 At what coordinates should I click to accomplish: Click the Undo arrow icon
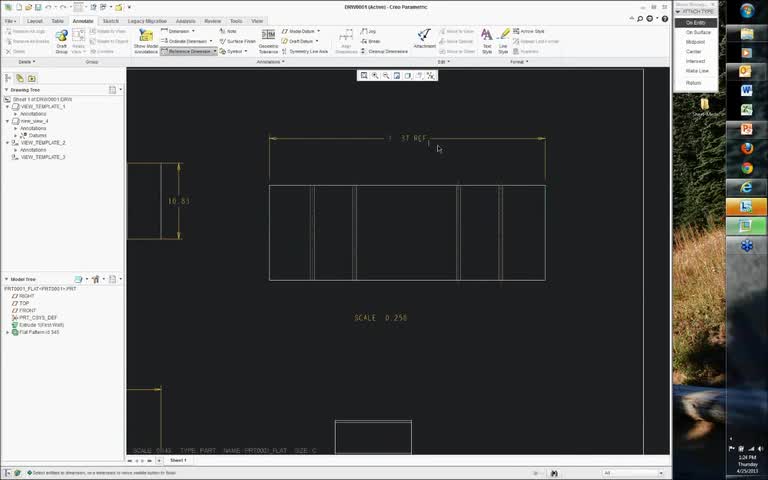(48, 7)
